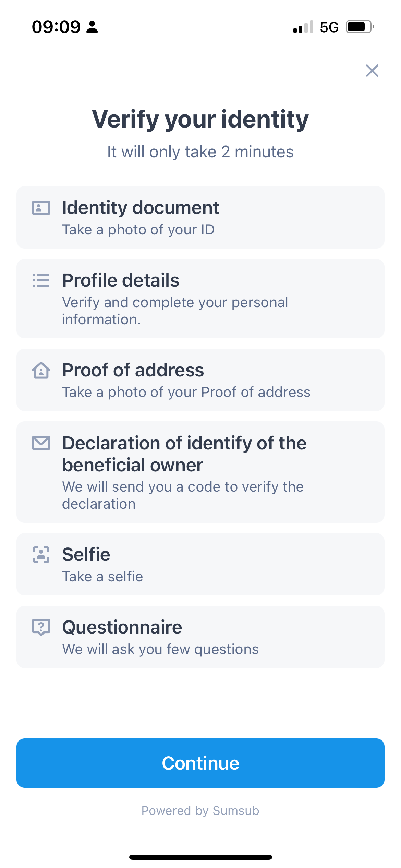
Task: Select the Profile details heading
Action: coord(121,280)
